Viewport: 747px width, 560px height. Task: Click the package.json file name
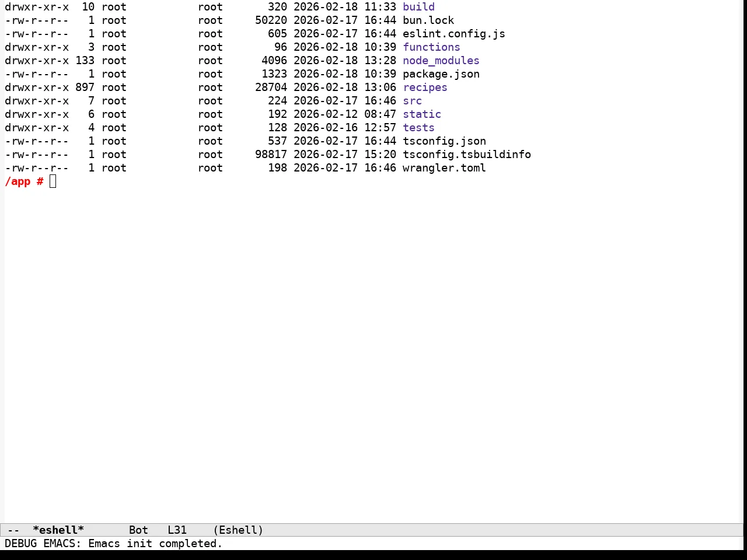coord(441,74)
